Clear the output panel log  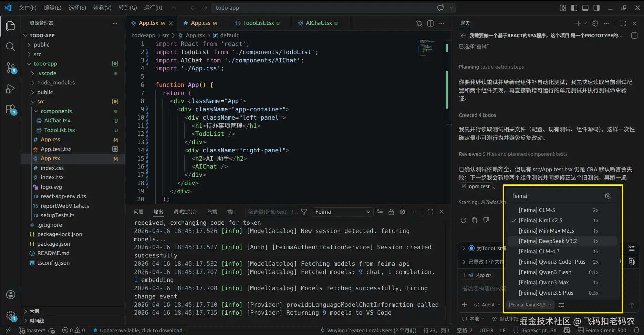(x=380, y=212)
